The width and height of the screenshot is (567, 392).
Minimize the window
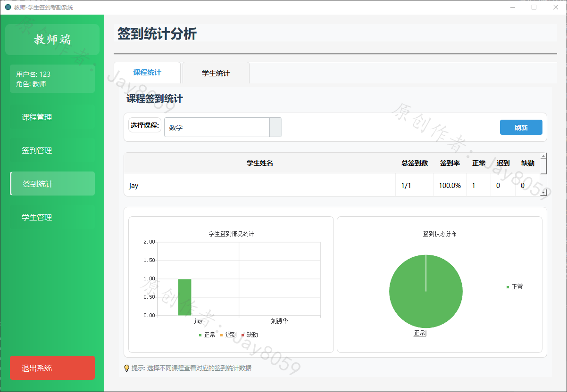pos(513,7)
